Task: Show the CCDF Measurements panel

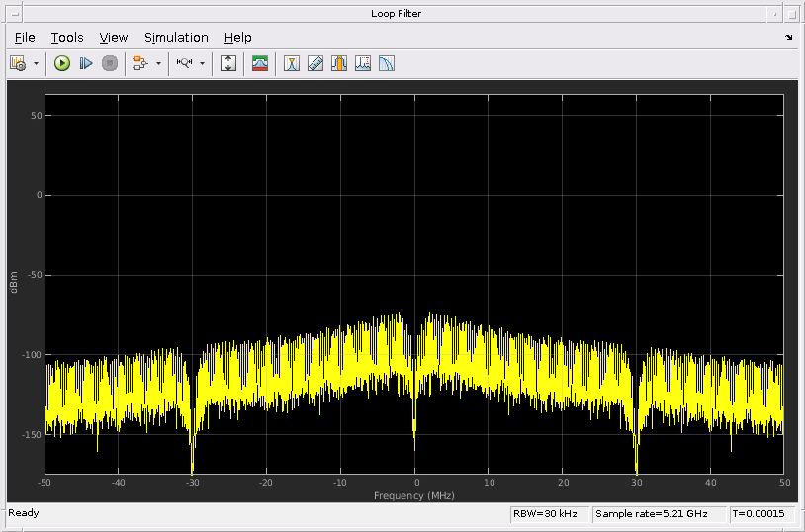Action: (x=387, y=63)
